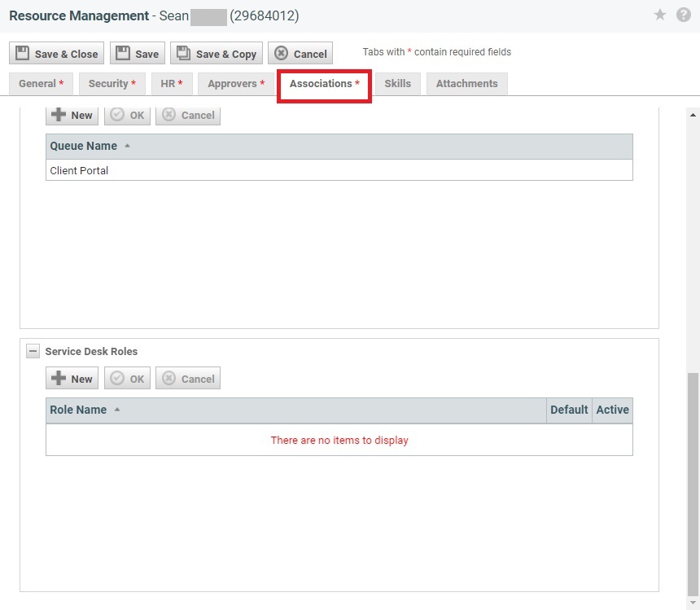Switch to the Attachments tab
The width and height of the screenshot is (700, 610).
pyautogui.click(x=466, y=84)
